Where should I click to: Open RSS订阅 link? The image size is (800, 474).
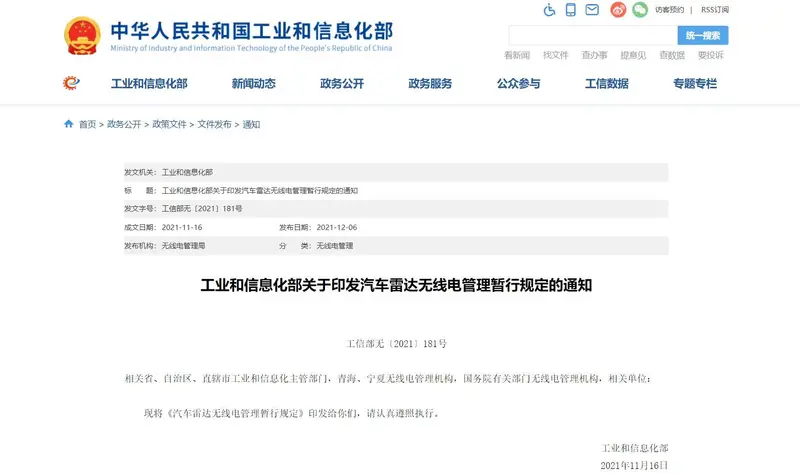(715, 10)
